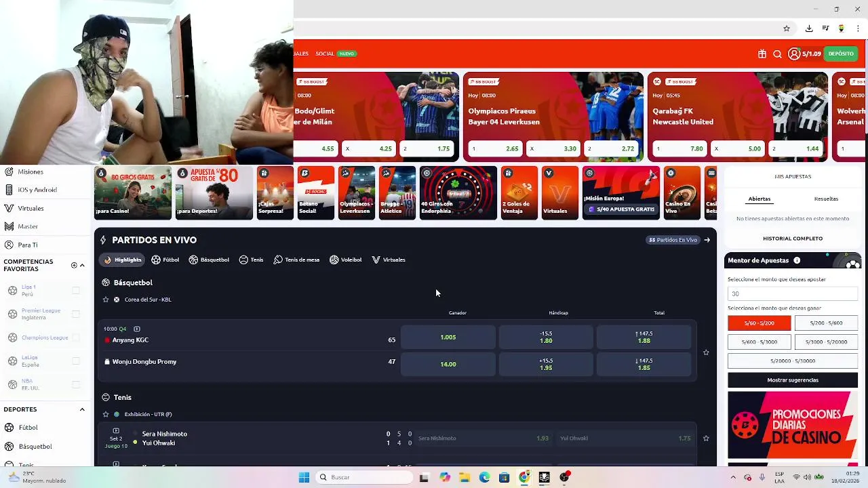Screen dimensions: 868x488
Task: Bet on Anyang KGC winner odds 1.005
Action: click(x=448, y=337)
